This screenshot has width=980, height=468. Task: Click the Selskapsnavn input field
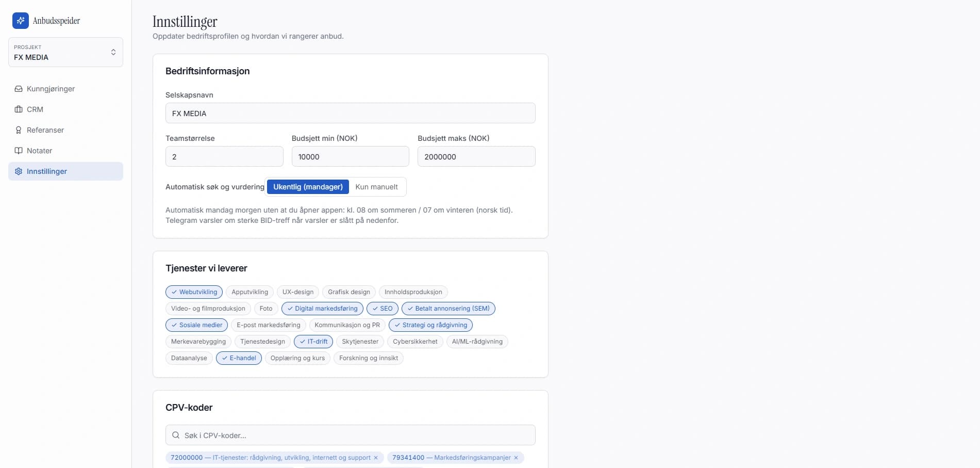coord(351,113)
